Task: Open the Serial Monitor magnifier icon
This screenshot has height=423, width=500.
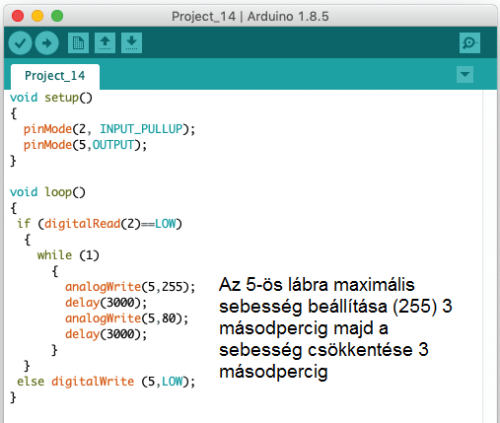Action: pos(470,43)
